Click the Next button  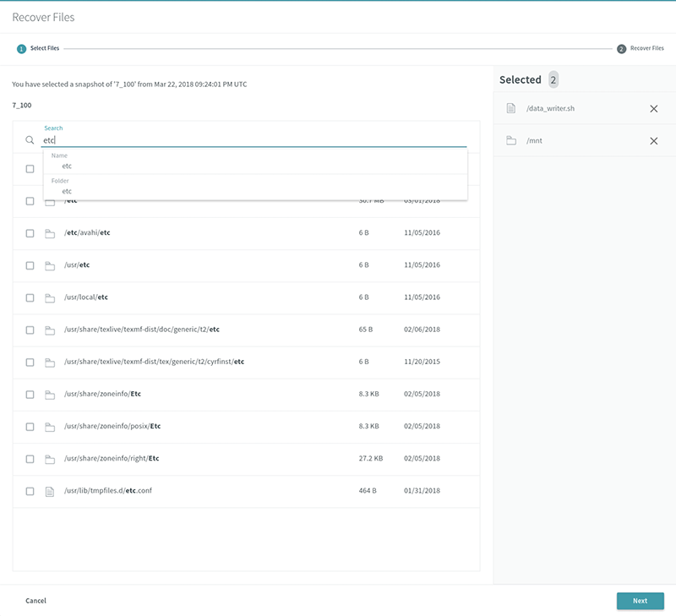(641, 601)
